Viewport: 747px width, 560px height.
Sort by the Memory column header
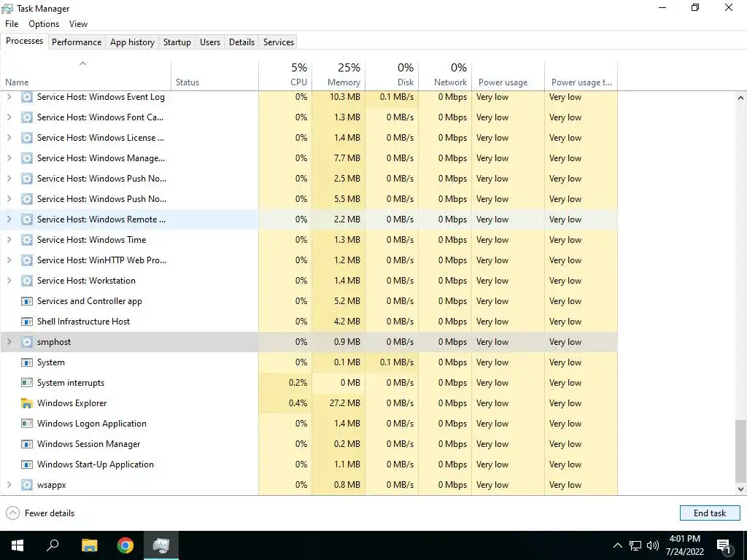tap(338, 75)
